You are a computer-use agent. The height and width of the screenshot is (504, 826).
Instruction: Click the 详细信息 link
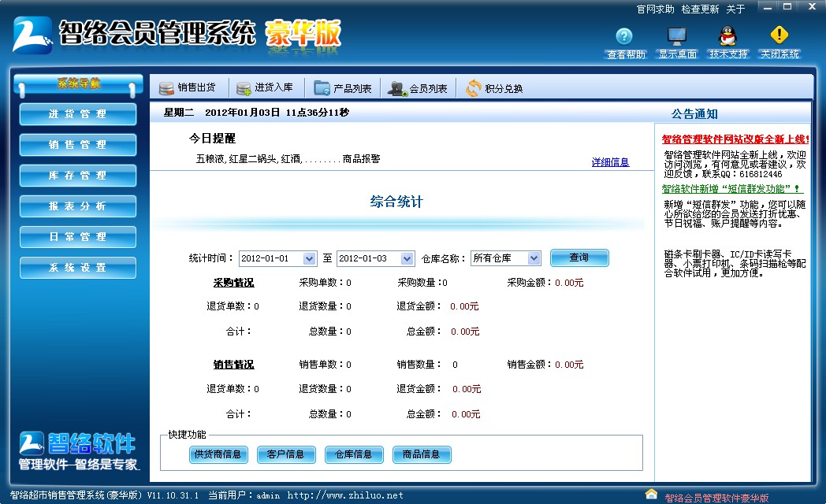coord(610,162)
